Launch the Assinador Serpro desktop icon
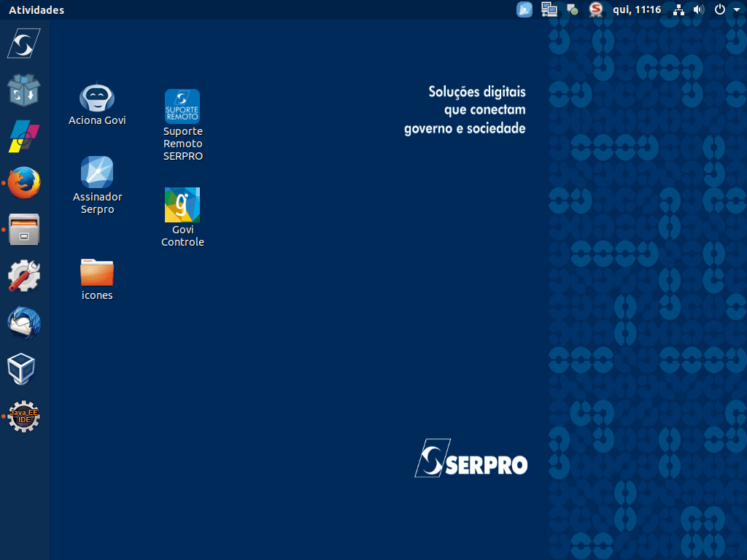Viewport: 747px width, 560px height. [97, 172]
